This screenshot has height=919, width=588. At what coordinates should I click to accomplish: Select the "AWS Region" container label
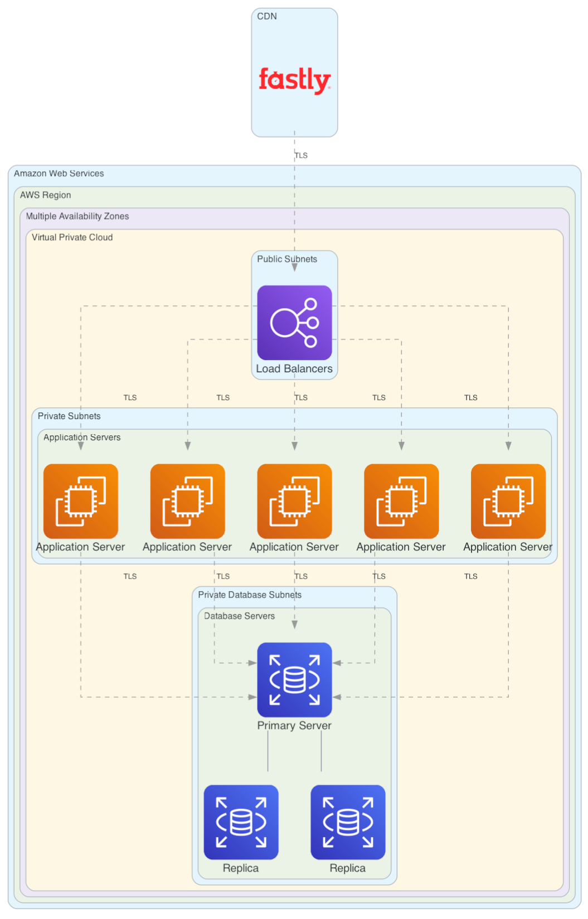click(x=45, y=195)
